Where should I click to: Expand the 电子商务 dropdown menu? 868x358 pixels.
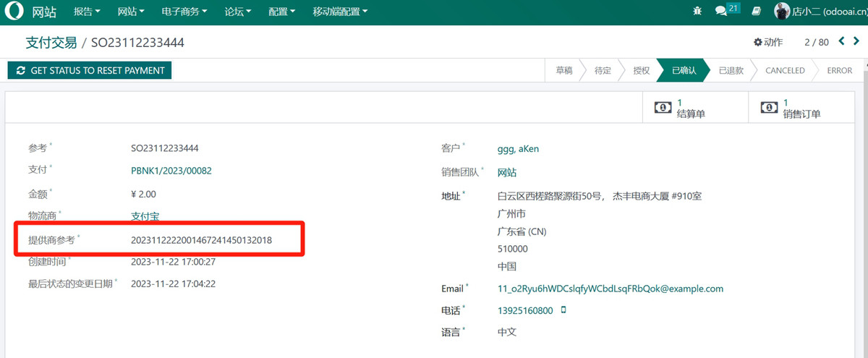183,12
